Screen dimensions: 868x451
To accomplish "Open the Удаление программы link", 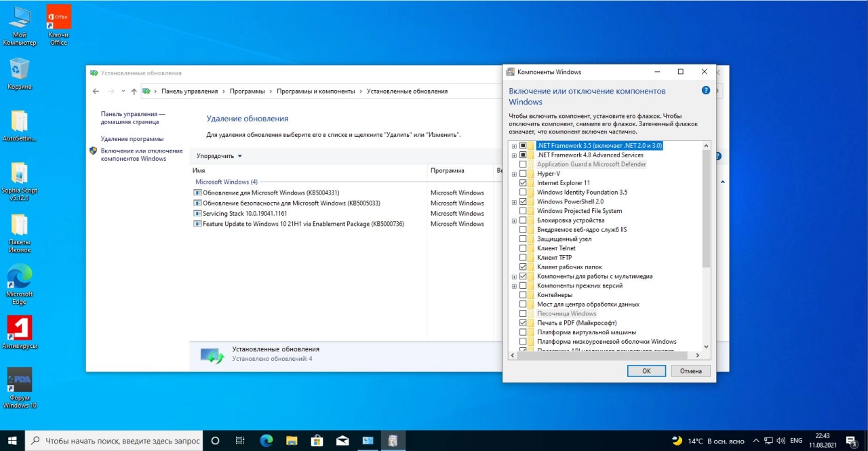I will [132, 139].
